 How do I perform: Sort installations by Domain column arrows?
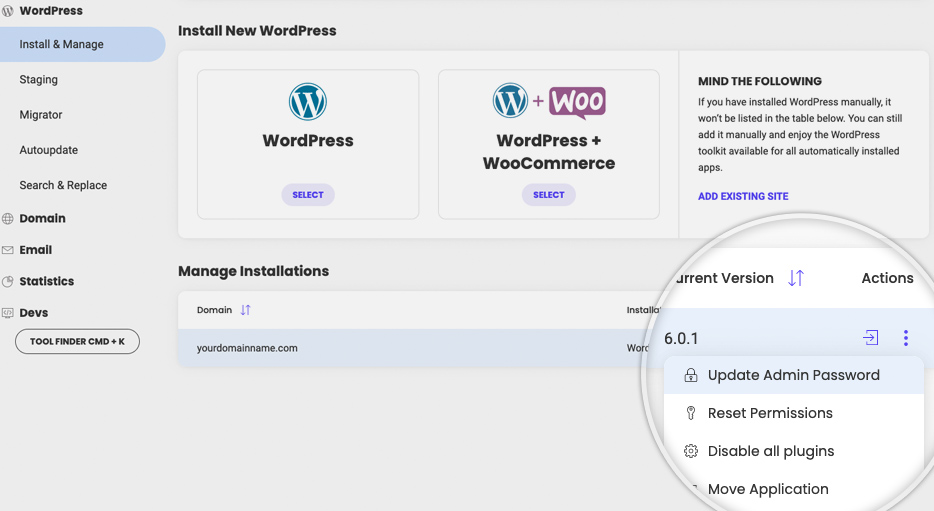point(245,310)
